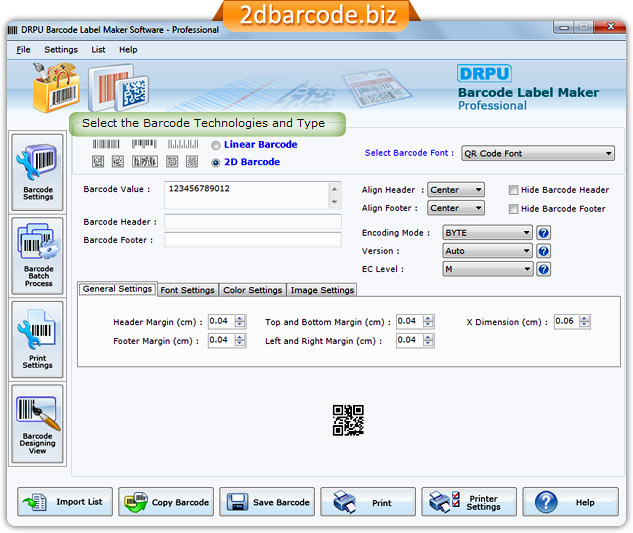Open the Encoding Mode dropdown
633x533 pixels.
click(487, 233)
